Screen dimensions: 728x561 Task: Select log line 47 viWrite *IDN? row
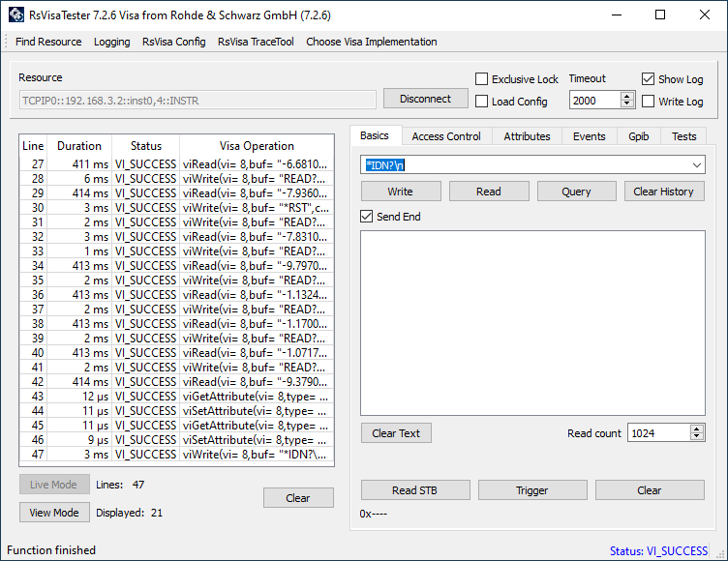pos(176,455)
